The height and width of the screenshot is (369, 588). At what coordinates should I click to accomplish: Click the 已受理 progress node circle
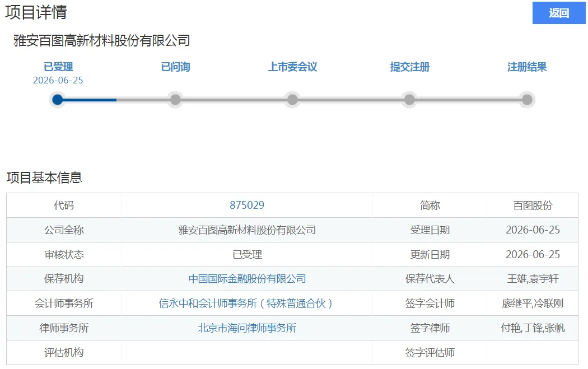pyautogui.click(x=58, y=100)
